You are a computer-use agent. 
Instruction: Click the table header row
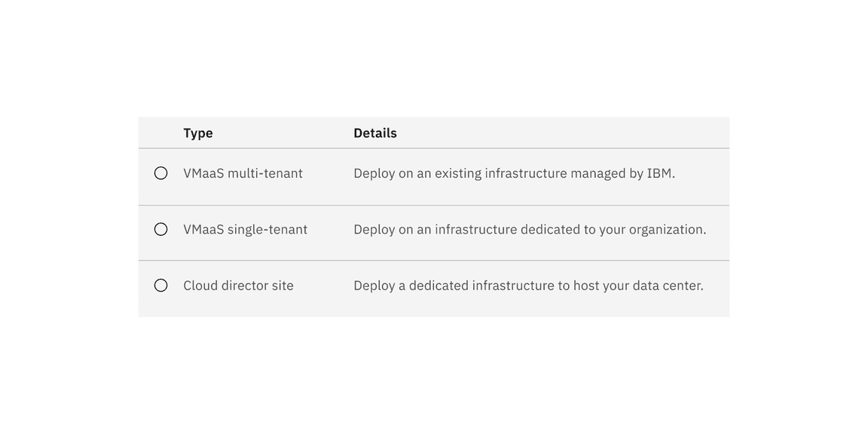[x=433, y=132]
